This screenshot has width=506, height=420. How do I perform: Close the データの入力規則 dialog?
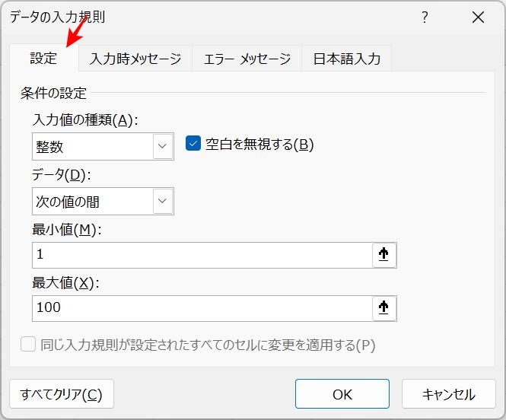(478, 17)
